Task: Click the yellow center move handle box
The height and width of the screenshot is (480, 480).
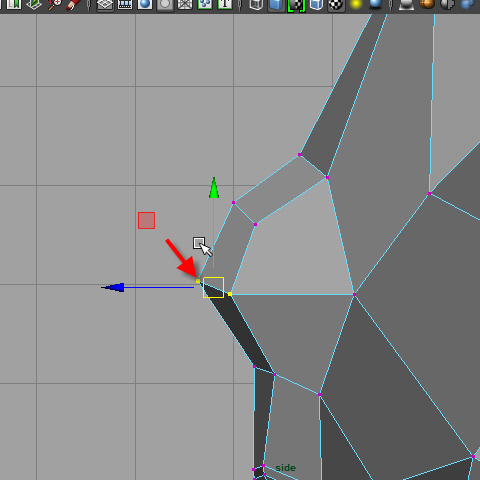Action: (213, 287)
